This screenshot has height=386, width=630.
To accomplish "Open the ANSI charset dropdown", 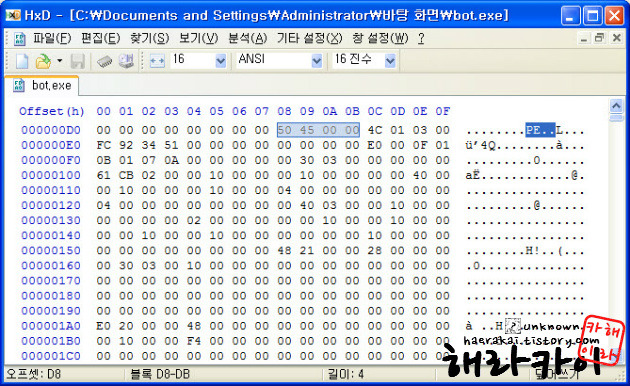I will (317, 61).
